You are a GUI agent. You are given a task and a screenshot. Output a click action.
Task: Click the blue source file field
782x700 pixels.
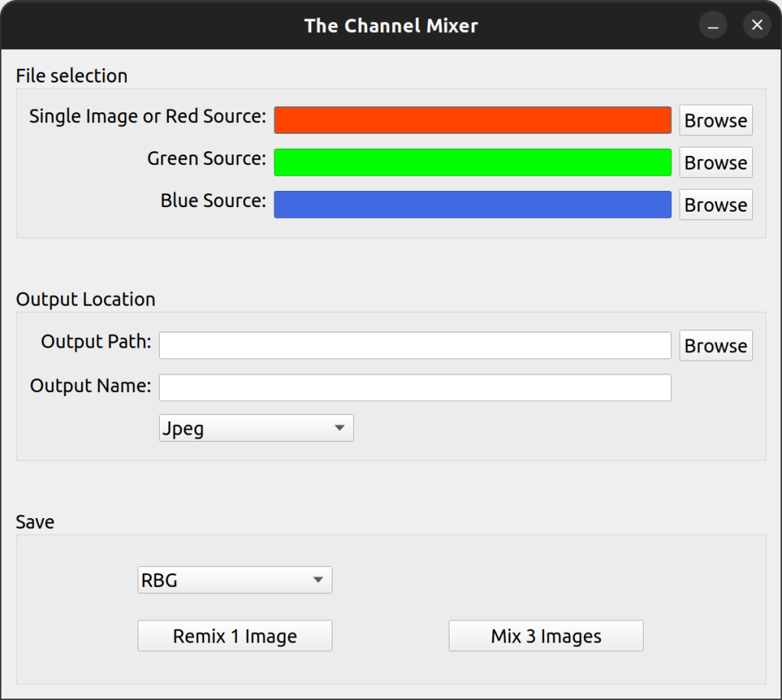click(472, 204)
